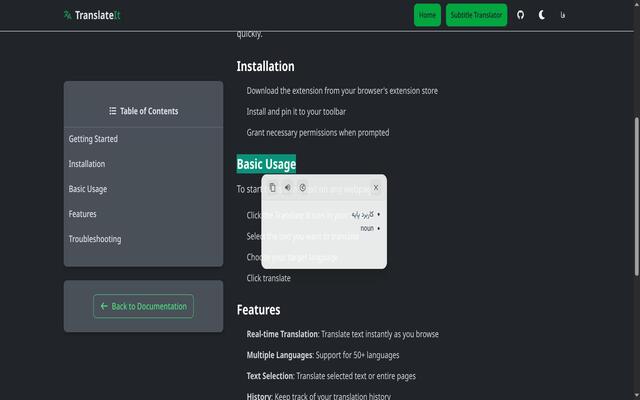Open Troubleshooting from table of contents
The height and width of the screenshot is (400, 640).
[95, 239]
